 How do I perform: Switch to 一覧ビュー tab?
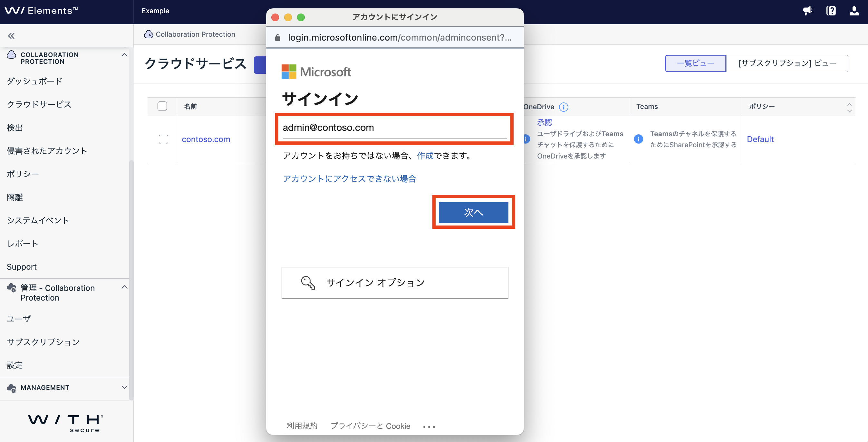(696, 63)
